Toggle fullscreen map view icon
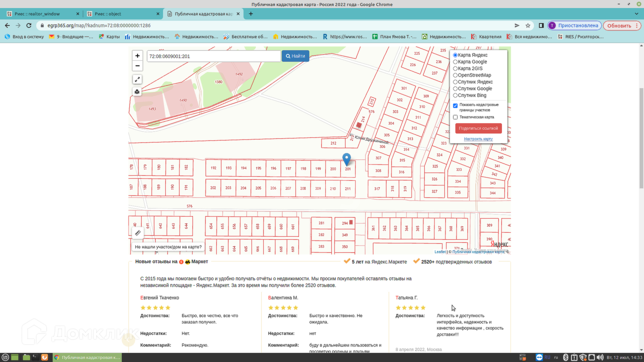Viewport: 644px width, 362px height. pos(137,79)
